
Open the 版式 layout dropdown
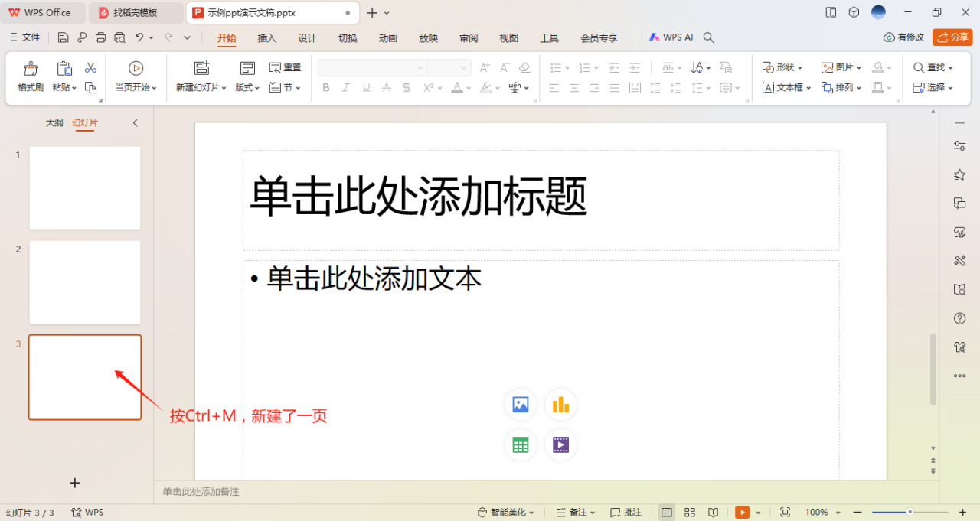(247, 87)
